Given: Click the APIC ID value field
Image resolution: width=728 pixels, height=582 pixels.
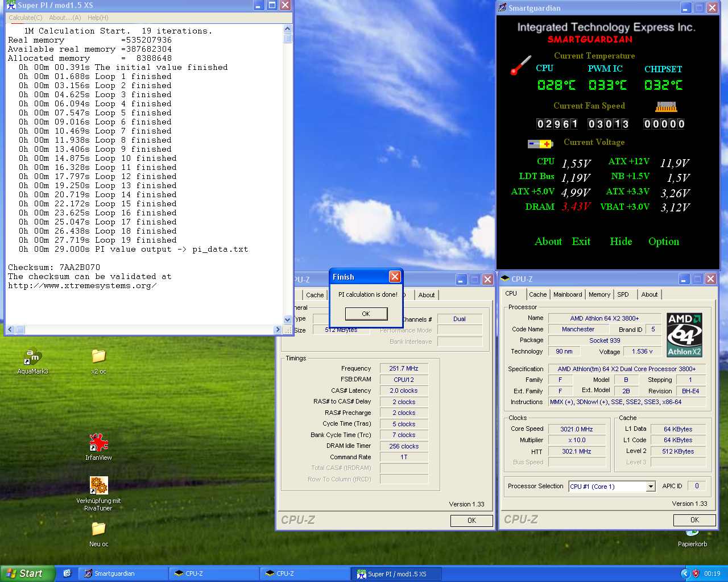Looking at the screenshot, I should pos(697,486).
